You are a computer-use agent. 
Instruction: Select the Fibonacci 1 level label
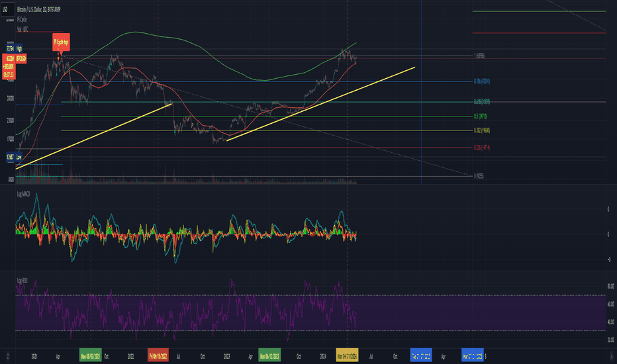pyautogui.click(x=479, y=56)
